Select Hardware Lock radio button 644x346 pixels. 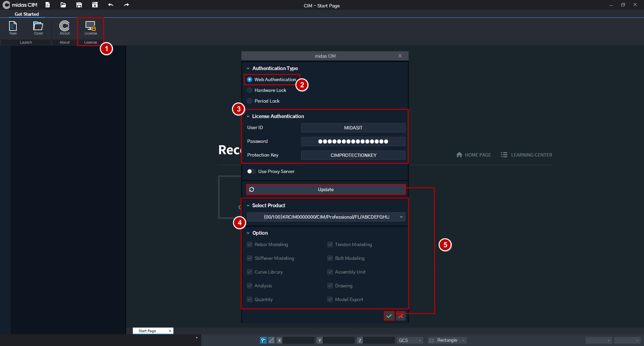pos(250,90)
